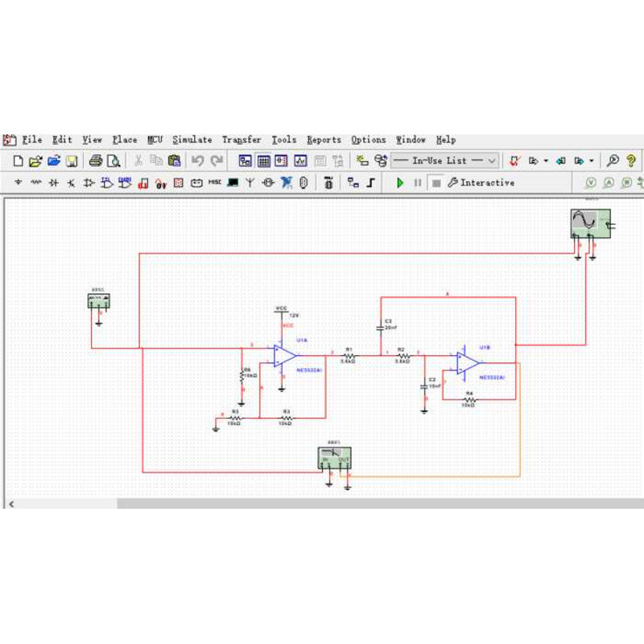This screenshot has width=644, height=644.
Task: Open the Database manager
Action: 381,160
